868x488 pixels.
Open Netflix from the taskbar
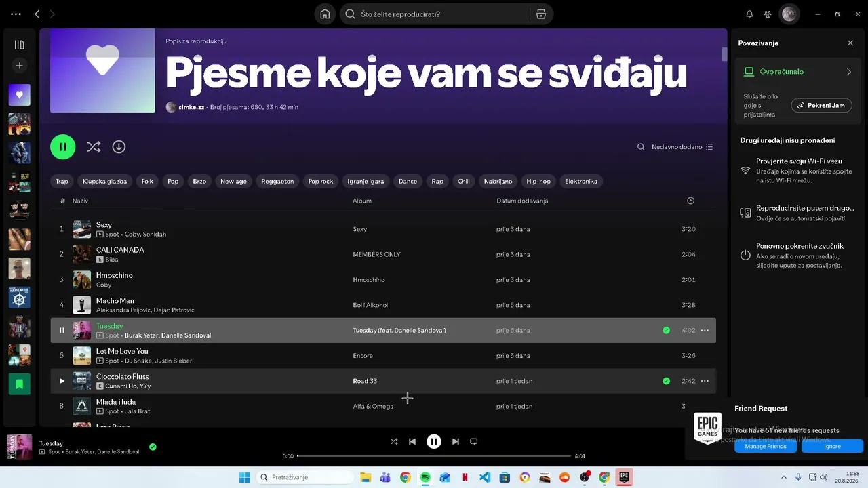[x=465, y=477]
